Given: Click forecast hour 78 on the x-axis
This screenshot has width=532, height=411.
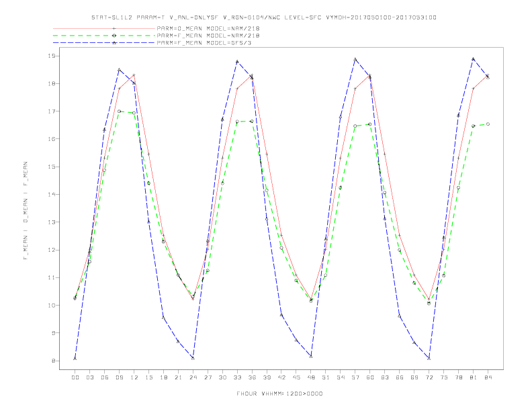Looking at the screenshot, I should point(459,377).
